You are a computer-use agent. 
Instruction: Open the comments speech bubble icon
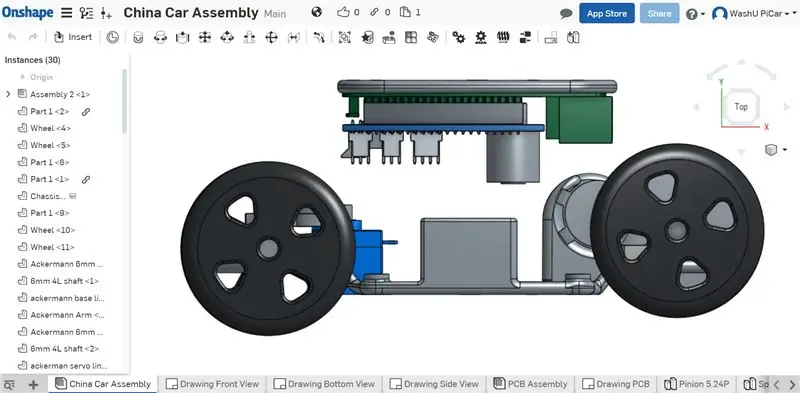point(566,14)
